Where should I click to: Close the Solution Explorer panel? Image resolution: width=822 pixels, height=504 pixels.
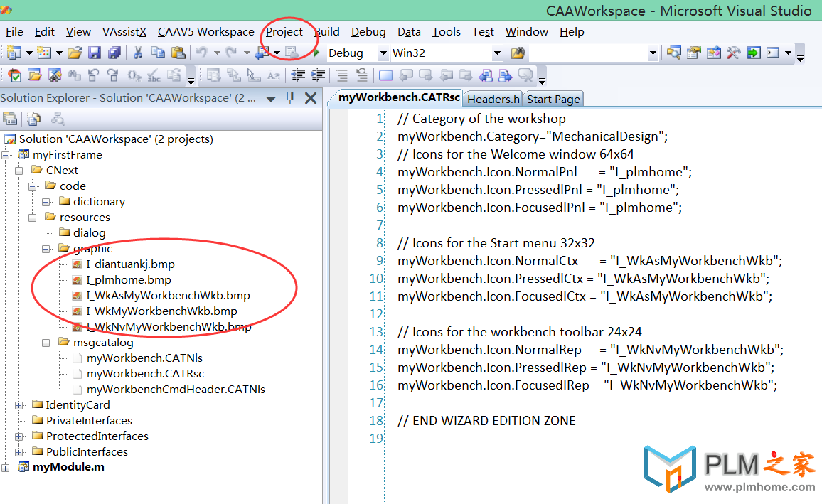click(311, 98)
